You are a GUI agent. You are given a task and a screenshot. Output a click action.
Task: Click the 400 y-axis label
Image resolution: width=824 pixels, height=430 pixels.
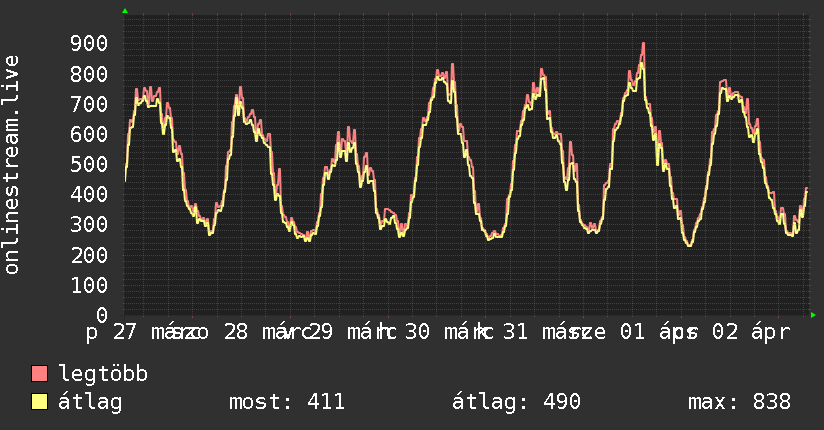[x=89, y=194]
